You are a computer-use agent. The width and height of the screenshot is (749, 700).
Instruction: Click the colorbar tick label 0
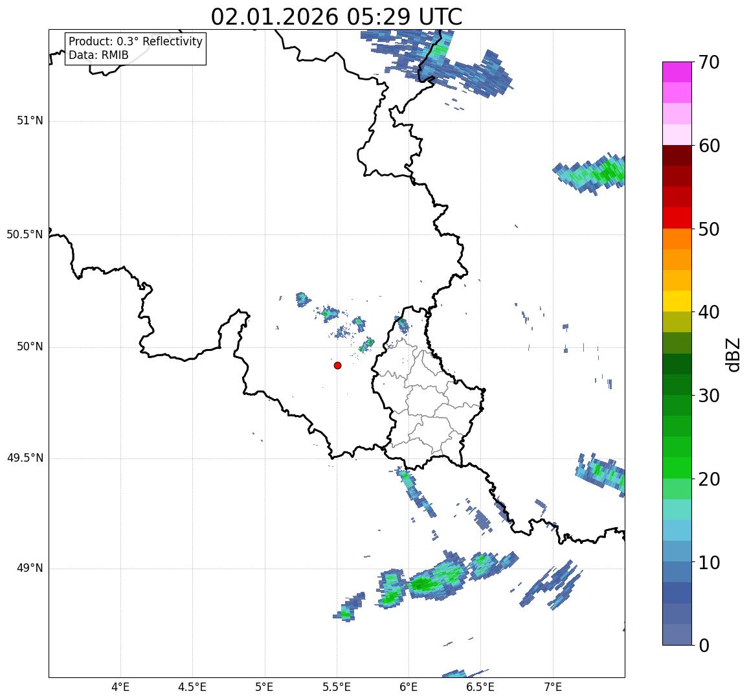704,646
